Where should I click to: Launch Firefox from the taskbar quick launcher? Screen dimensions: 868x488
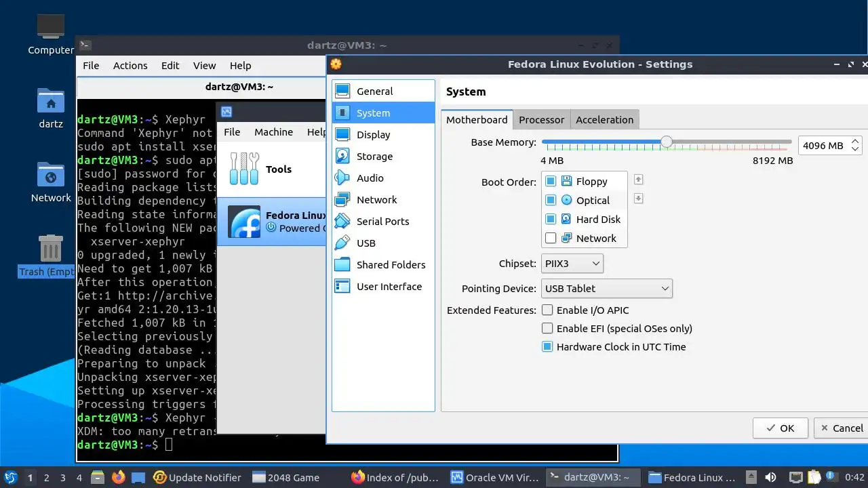(x=118, y=477)
